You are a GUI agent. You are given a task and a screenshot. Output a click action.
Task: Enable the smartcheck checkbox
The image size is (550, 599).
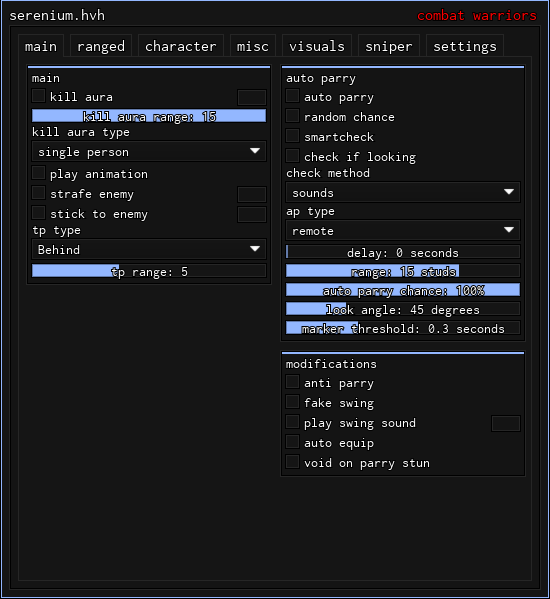click(x=293, y=136)
